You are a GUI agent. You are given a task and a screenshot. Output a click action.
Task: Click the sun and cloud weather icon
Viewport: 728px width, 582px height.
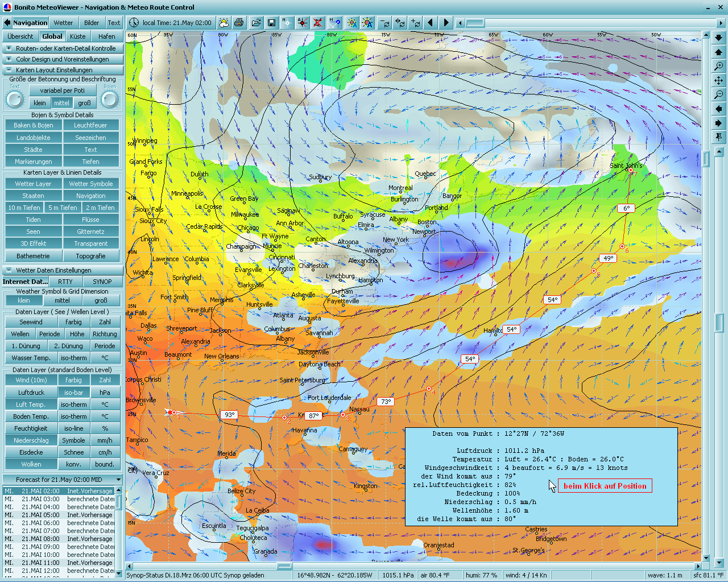[224, 23]
